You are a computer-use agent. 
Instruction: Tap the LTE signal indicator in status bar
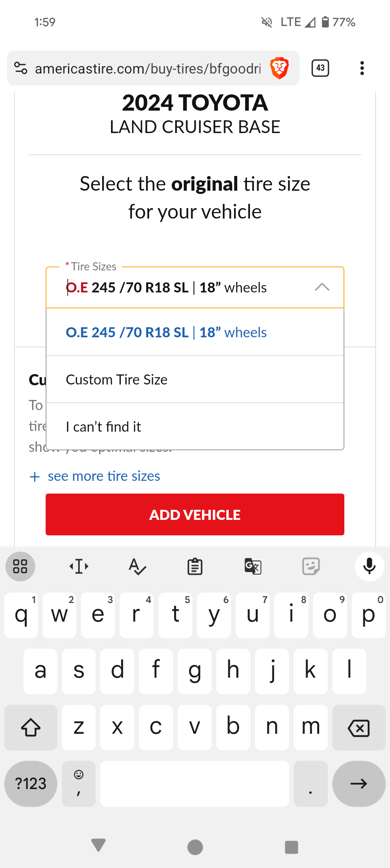[x=298, y=22]
